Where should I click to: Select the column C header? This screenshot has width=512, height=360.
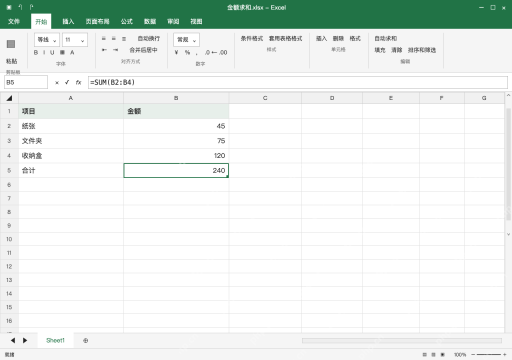[265, 98]
